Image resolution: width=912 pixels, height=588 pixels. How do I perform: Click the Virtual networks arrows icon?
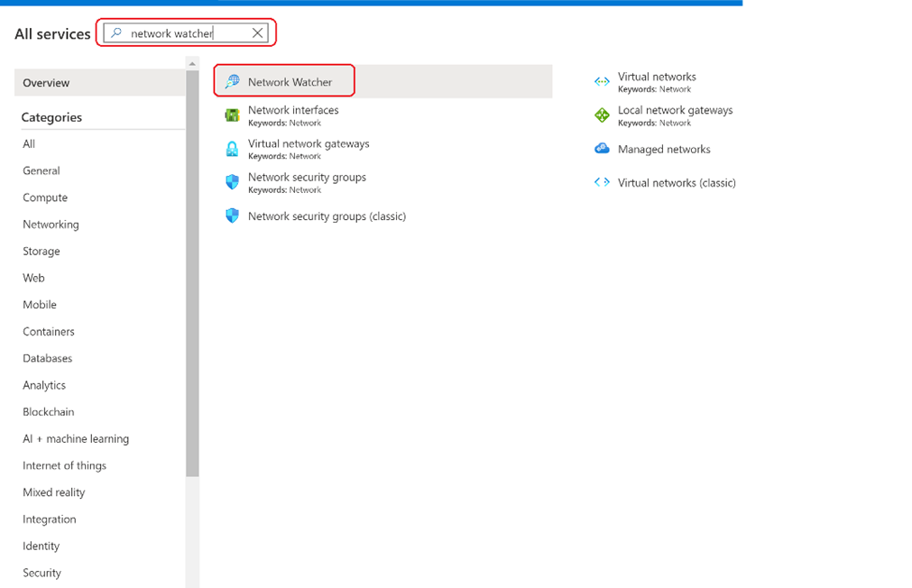601,82
